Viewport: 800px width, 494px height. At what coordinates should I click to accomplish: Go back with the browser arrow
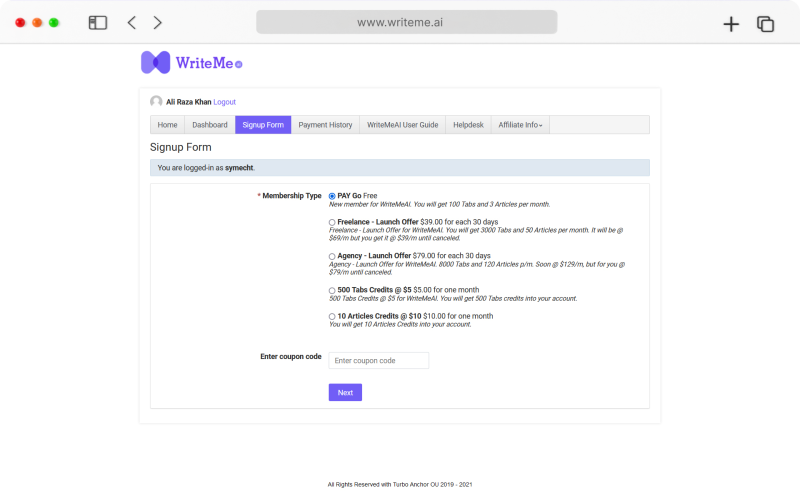[132, 22]
